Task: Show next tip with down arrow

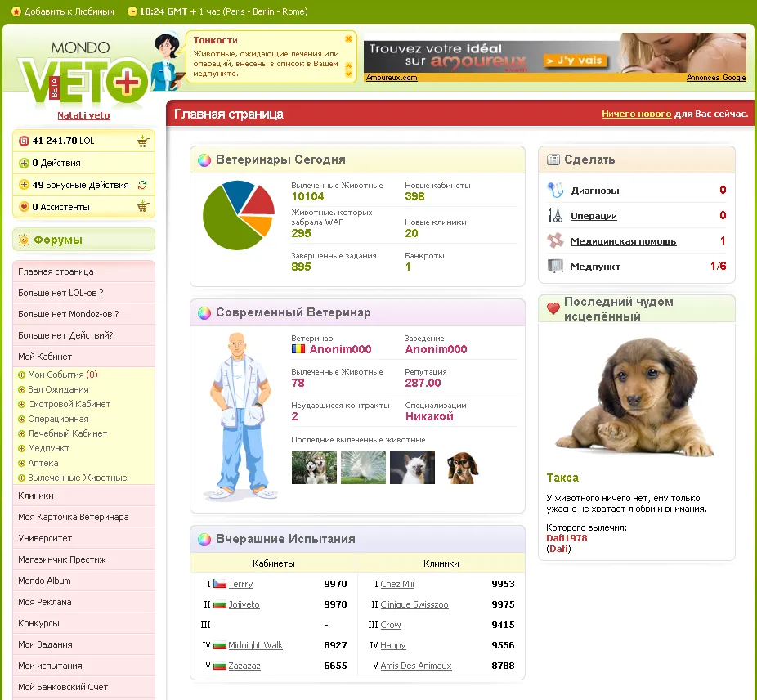Action: pos(348,74)
